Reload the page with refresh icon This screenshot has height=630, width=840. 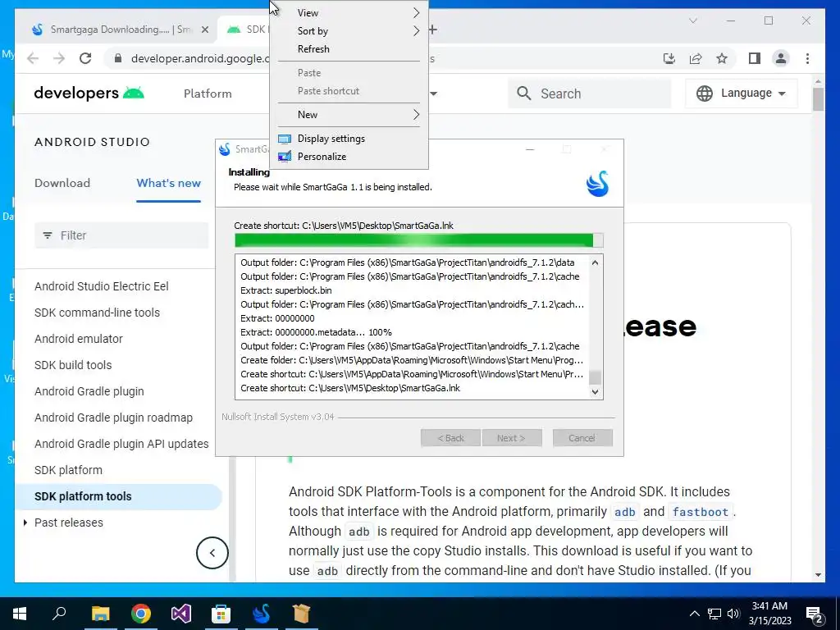[85, 58]
